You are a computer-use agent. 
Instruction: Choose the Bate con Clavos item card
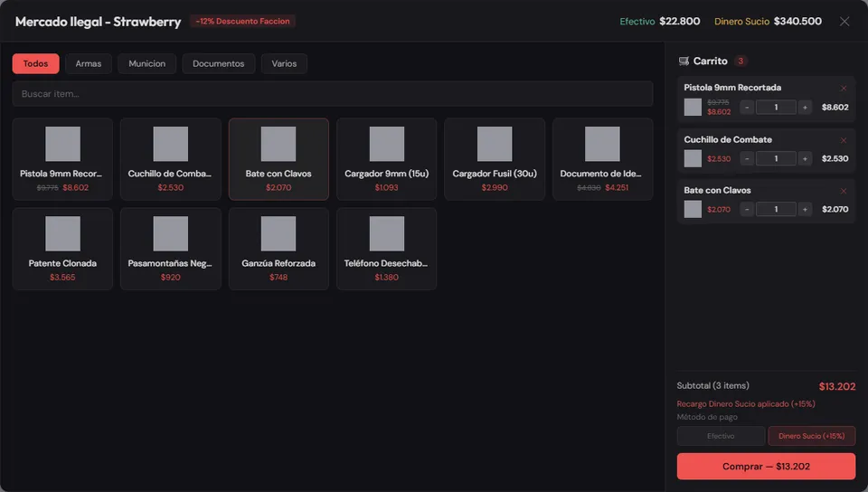(278, 159)
